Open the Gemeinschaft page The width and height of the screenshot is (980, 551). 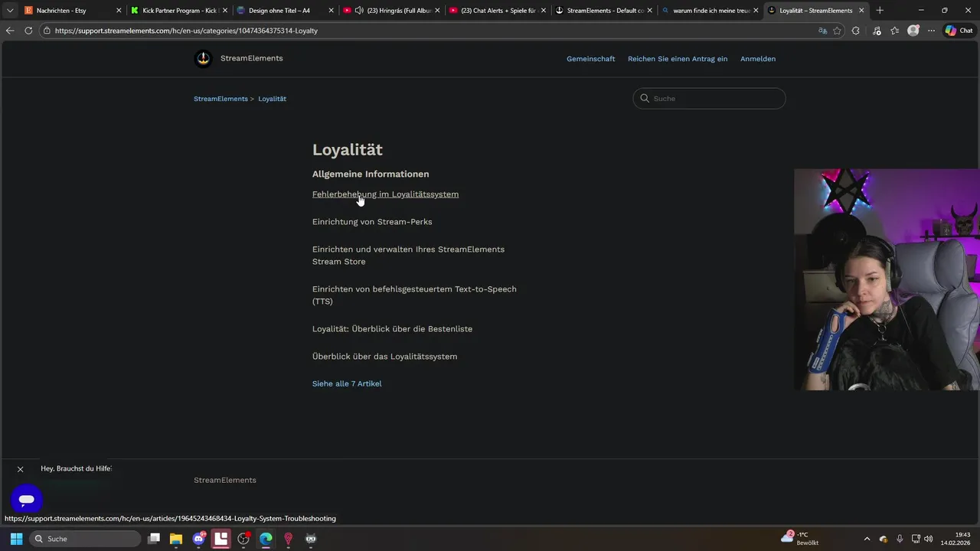pyautogui.click(x=590, y=59)
